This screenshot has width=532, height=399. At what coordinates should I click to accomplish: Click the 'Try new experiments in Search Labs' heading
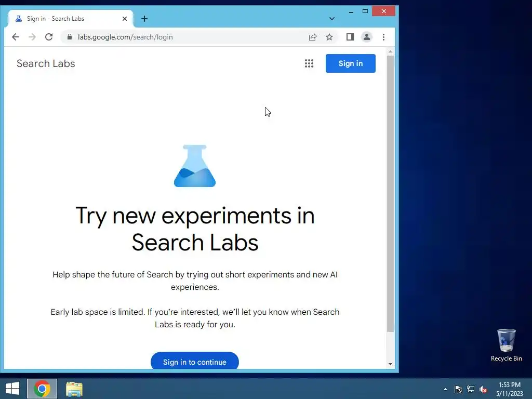click(x=195, y=229)
